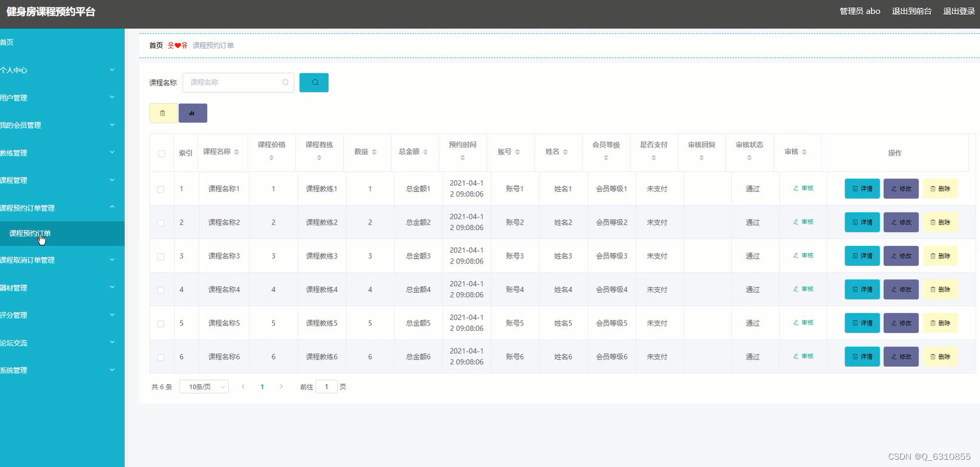The image size is (980, 467).
Task: Click magnifier icon inside 课程名称 input
Action: tap(285, 83)
